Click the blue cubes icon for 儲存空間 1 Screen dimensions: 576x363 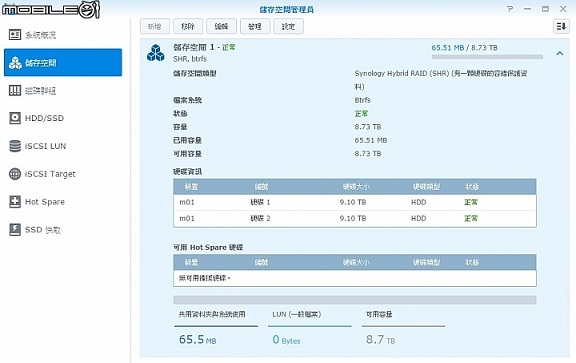155,53
